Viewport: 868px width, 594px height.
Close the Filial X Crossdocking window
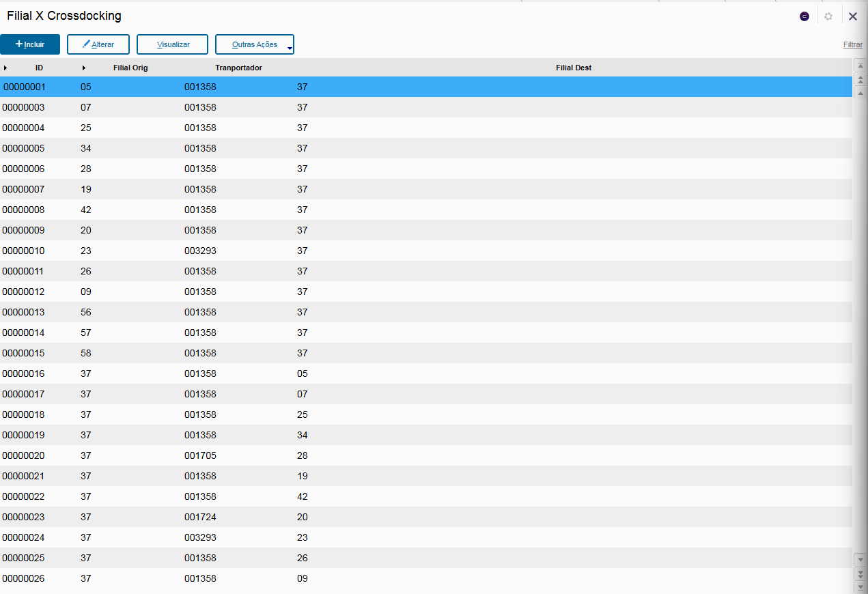tap(853, 16)
